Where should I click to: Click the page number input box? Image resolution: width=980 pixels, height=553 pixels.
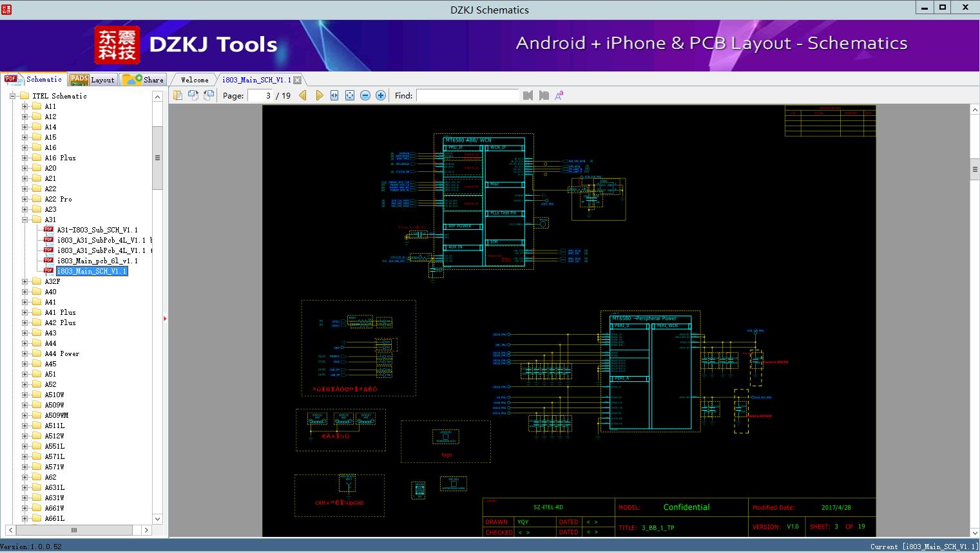[260, 95]
